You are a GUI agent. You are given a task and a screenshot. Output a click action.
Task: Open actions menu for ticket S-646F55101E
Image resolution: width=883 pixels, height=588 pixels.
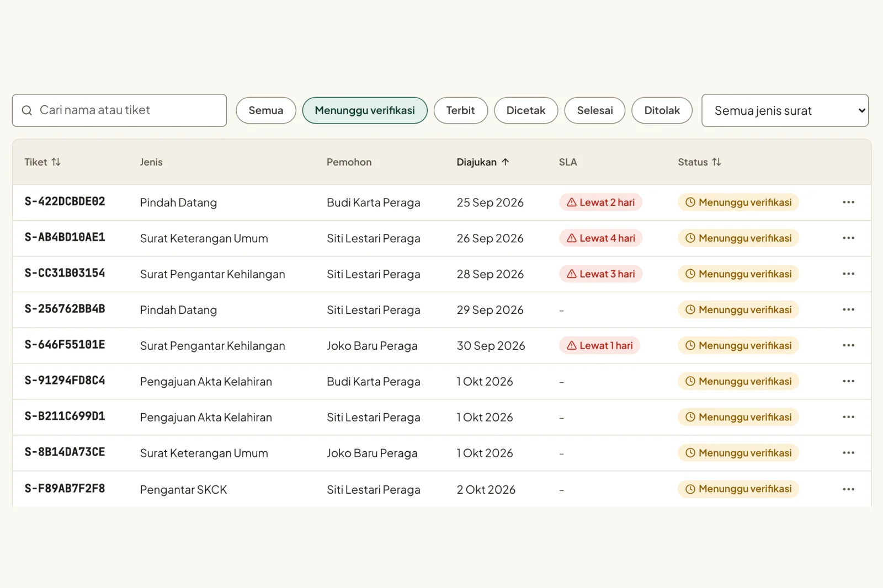(x=848, y=346)
